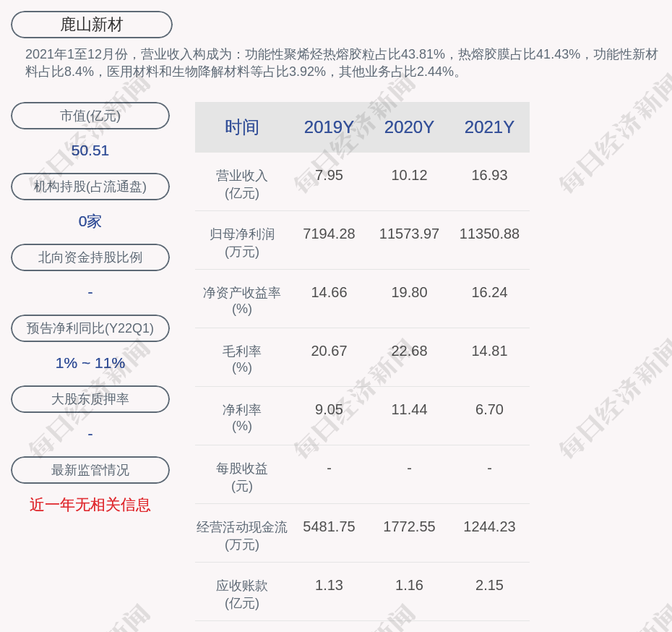Click the 时间 column header
The height and width of the screenshot is (632, 672).
coord(242,127)
